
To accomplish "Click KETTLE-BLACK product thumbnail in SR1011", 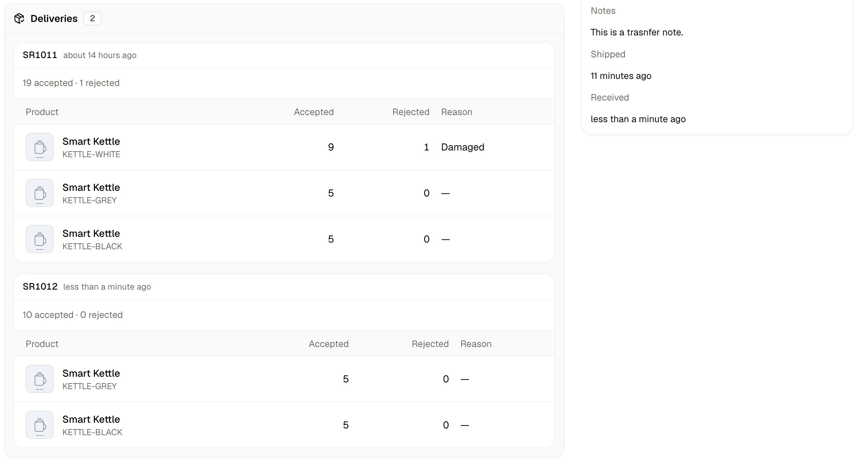I will [x=40, y=239].
